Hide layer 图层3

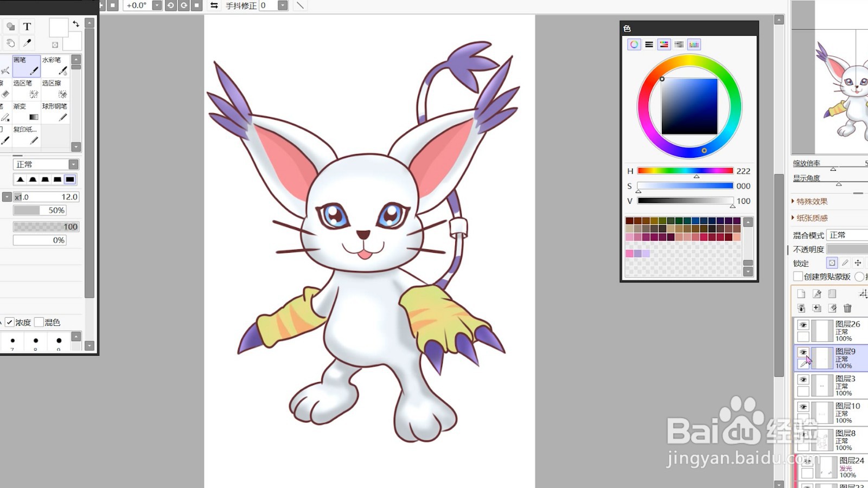click(x=803, y=380)
